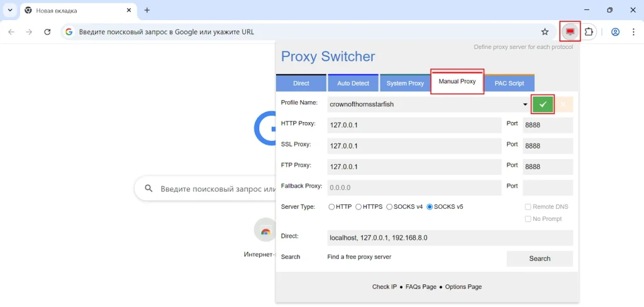Toggle the Remote DNS checkbox
Image resolution: width=644 pixels, height=307 pixels.
tap(528, 207)
